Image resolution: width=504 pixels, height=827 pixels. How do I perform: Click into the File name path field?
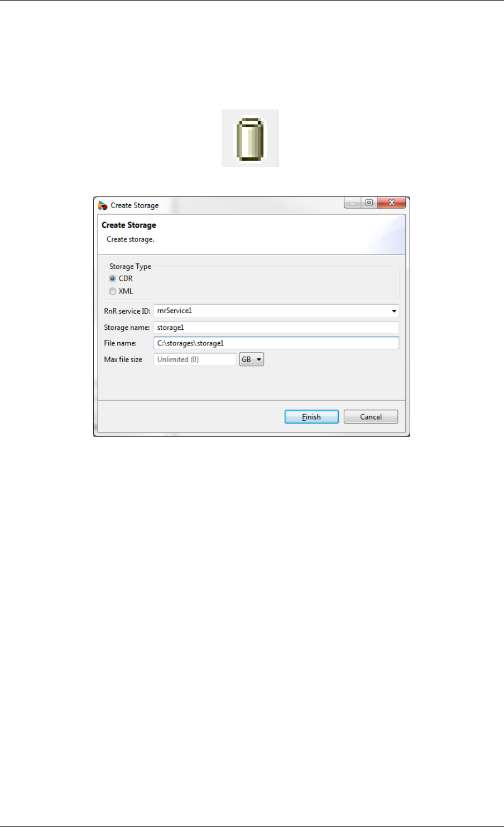point(276,343)
